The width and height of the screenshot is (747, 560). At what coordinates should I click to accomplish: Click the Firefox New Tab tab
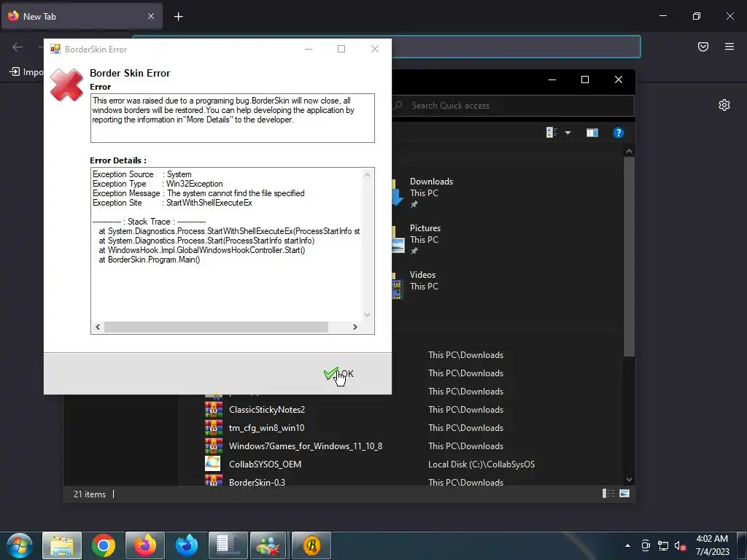point(82,16)
